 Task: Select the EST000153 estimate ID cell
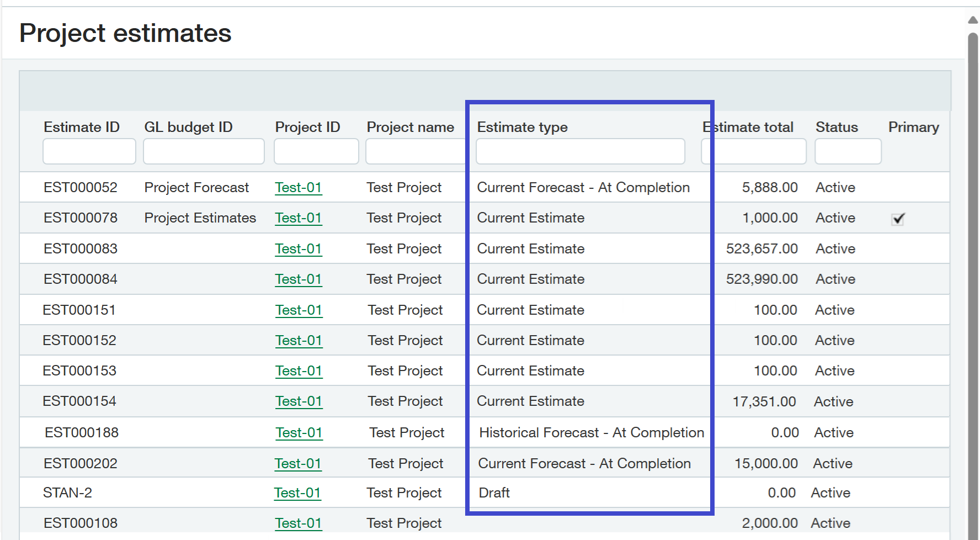point(79,371)
